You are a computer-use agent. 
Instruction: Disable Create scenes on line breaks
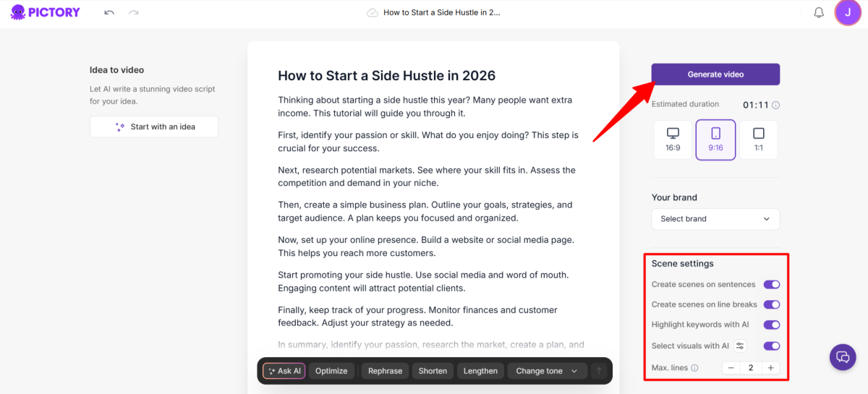pos(771,305)
